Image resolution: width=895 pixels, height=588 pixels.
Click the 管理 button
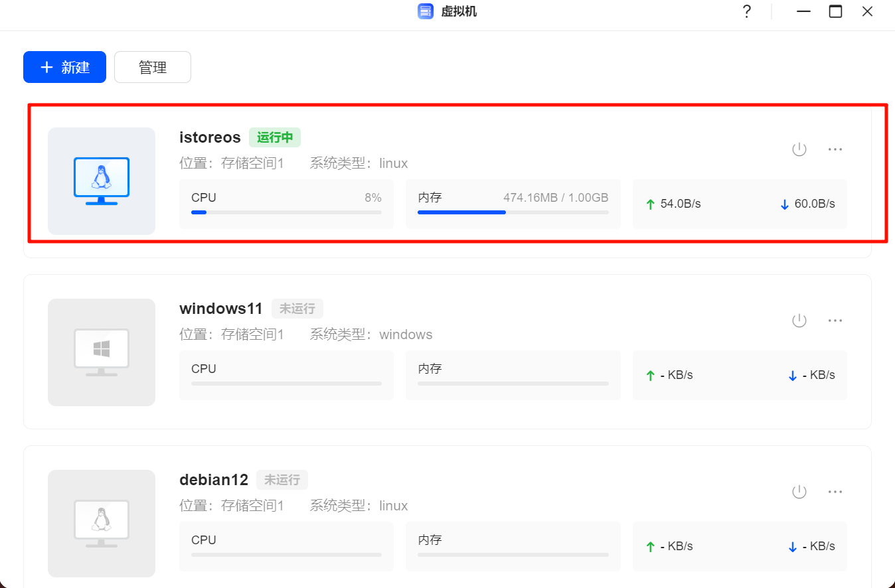[153, 67]
